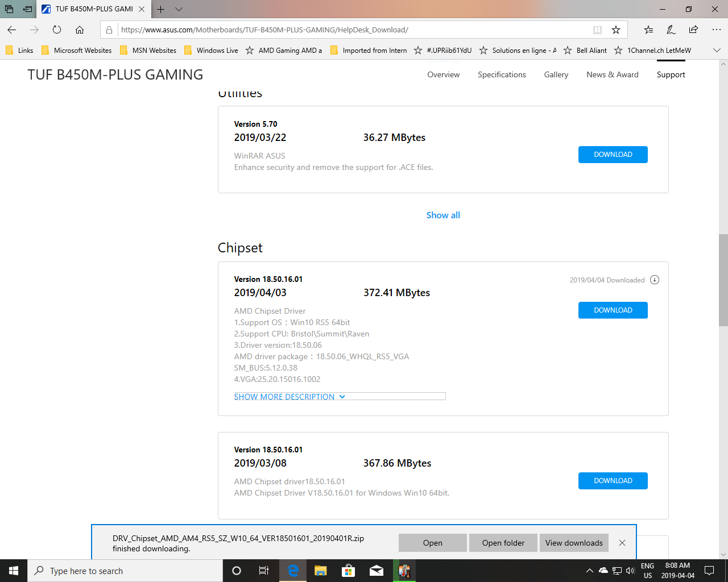
Task: Open Windows Live favorites folder
Action: (x=211, y=50)
